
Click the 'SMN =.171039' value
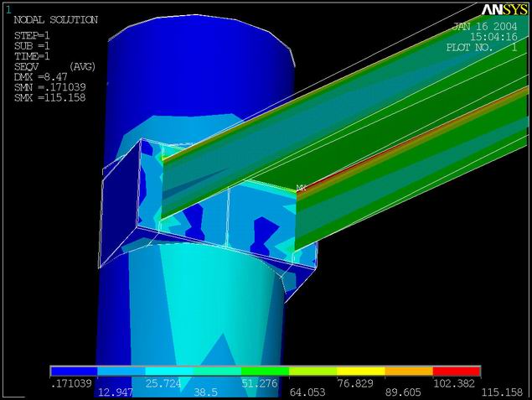(50, 87)
